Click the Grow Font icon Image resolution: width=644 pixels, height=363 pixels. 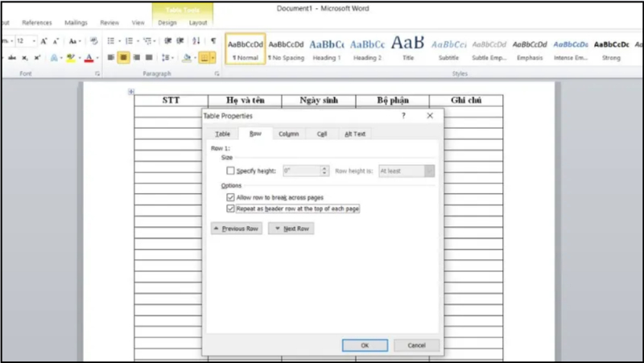[44, 41]
